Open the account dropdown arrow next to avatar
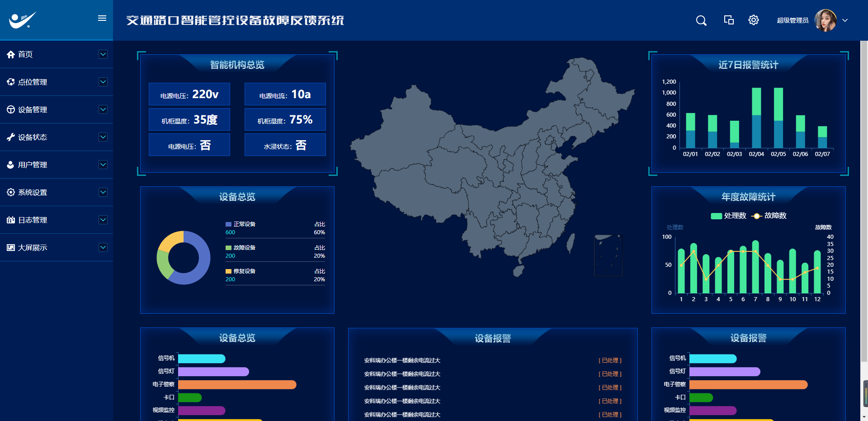The width and height of the screenshot is (868, 421). coord(845,20)
